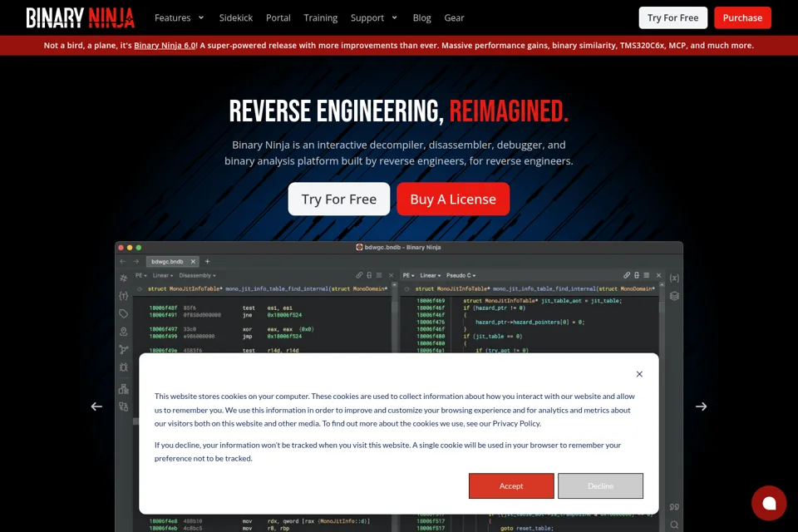This screenshot has width=798, height=532.
Task: Click the 'xor' instruction in the disassembly
Action: click(x=248, y=329)
